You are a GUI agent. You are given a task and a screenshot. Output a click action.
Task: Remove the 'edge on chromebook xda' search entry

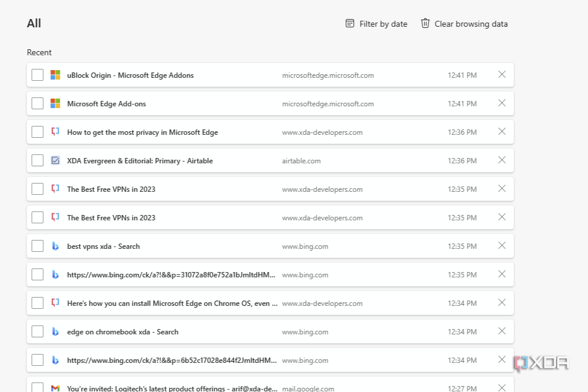click(x=501, y=331)
